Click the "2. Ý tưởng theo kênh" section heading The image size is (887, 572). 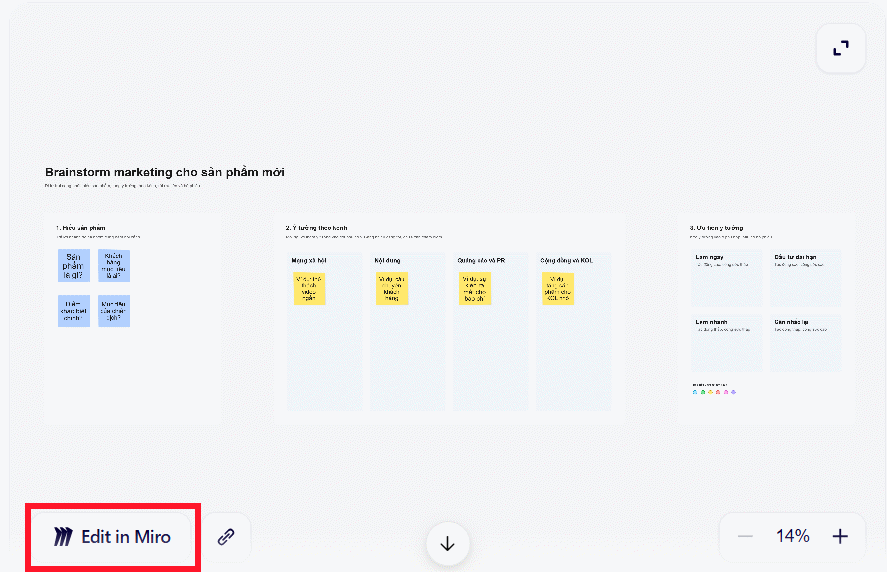pos(316,227)
